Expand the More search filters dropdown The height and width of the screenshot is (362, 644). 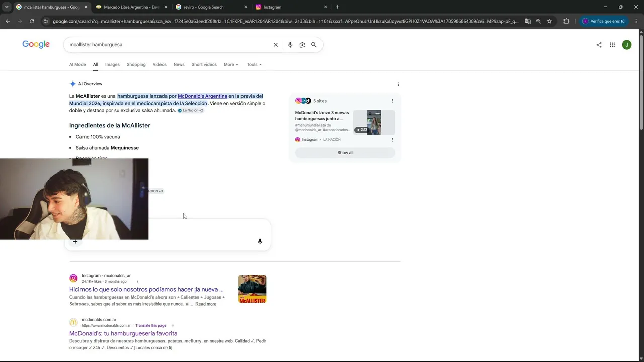(x=231, y=65)
